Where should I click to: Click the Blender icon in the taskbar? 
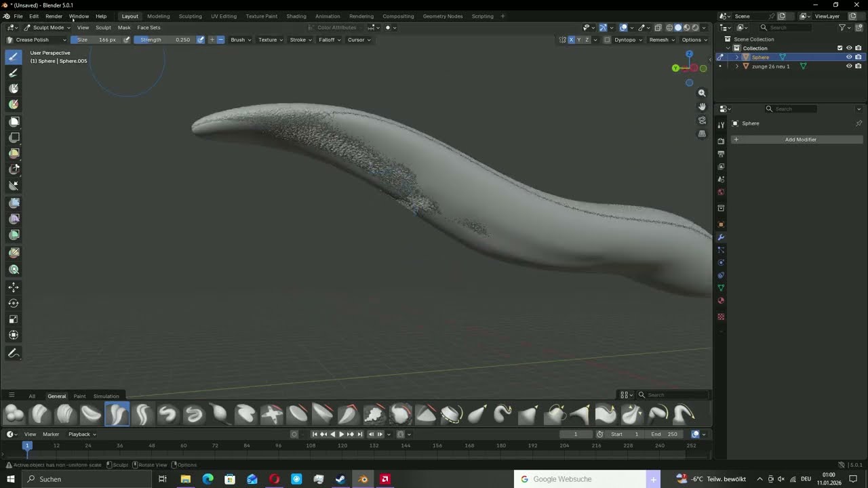coord(363,479)
